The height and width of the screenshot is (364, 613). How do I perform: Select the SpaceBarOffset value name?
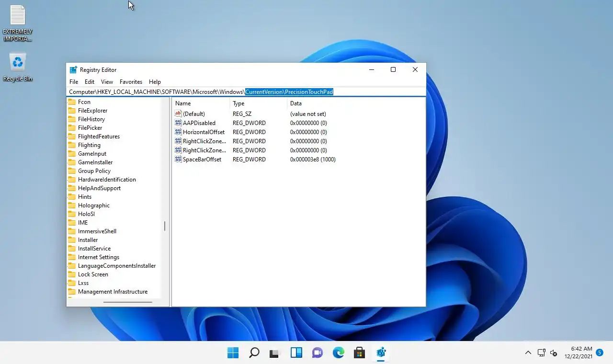point(202,159)
